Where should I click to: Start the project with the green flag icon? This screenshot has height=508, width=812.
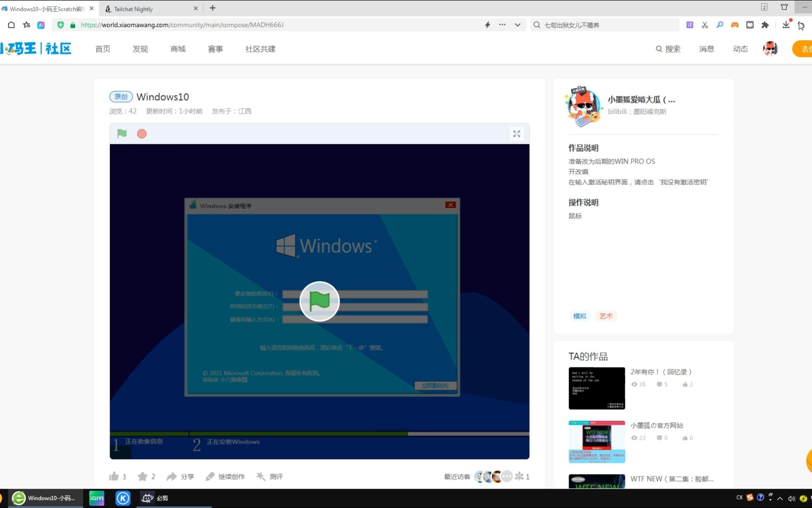coord(122,134)
